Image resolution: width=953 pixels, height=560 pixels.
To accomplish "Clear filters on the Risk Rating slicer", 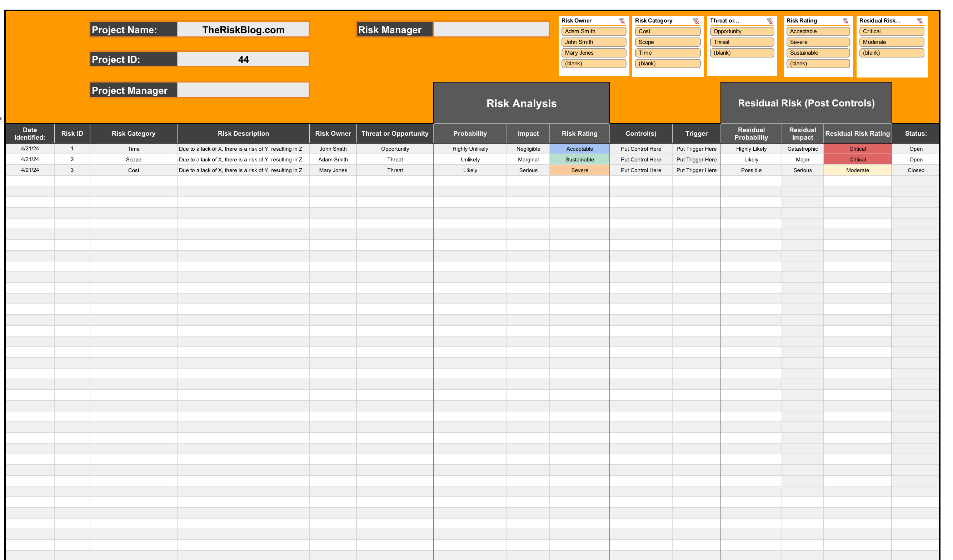I will pos(846,21).
